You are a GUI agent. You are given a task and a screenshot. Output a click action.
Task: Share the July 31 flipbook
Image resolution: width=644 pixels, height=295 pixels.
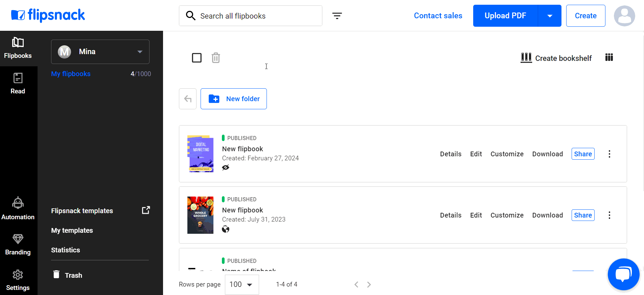point(583,215)
